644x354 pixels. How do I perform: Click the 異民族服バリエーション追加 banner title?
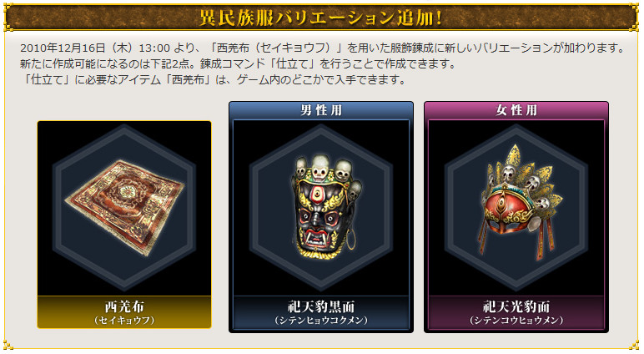(x=321, y=18)
